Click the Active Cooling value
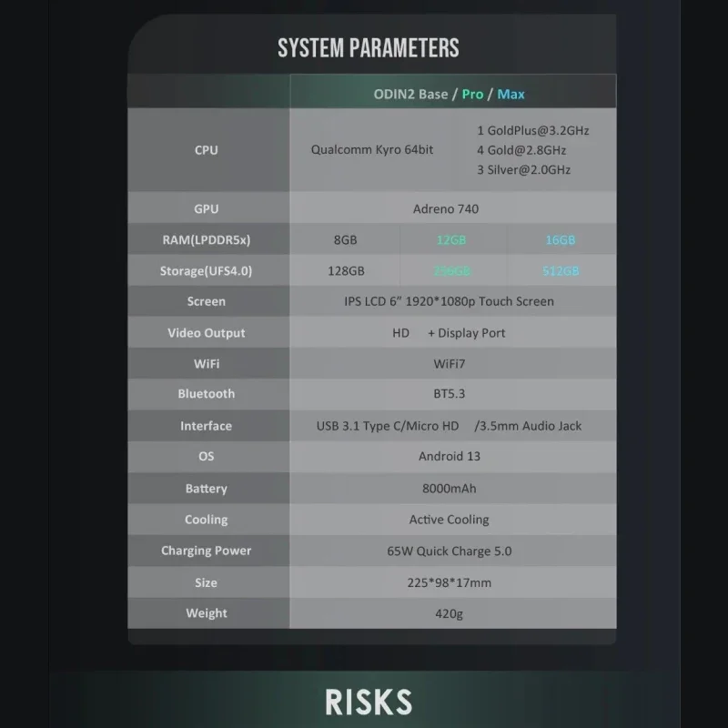This screenshot has height=728, width=728. 450,520
